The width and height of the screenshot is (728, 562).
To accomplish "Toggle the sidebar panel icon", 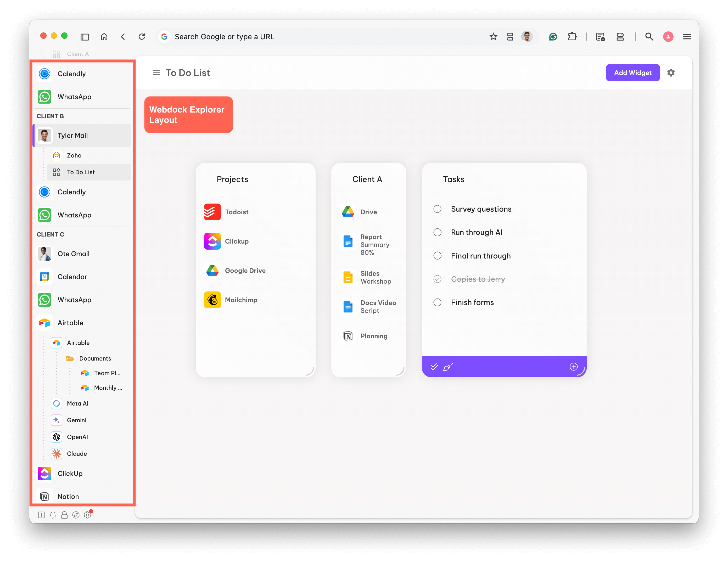I will 85,37.
